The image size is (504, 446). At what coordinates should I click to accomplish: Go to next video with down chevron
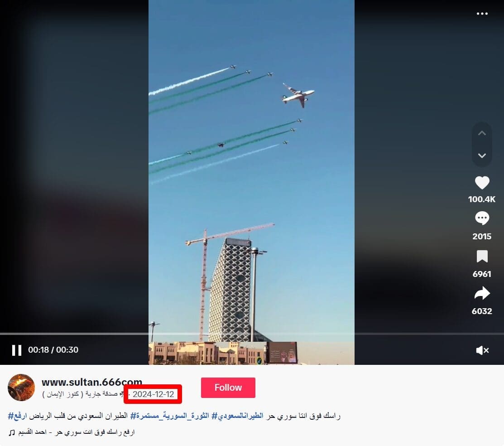pos(482,156)
